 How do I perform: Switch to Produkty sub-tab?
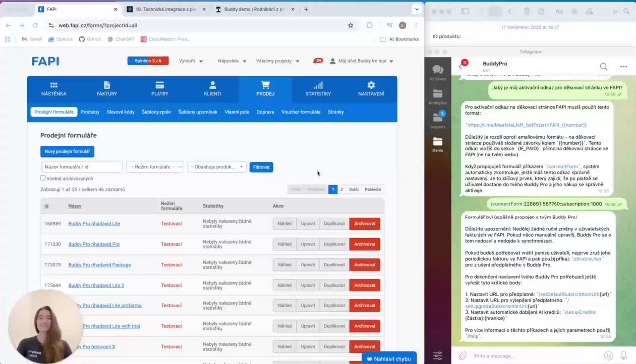click(x=90, y=112)
